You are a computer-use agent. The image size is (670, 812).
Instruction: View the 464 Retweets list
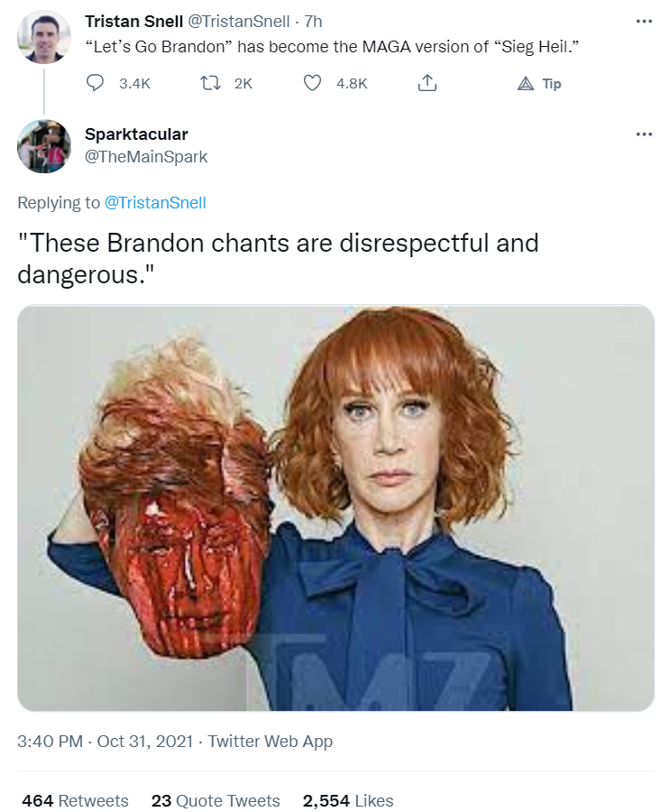click(75, 800)
